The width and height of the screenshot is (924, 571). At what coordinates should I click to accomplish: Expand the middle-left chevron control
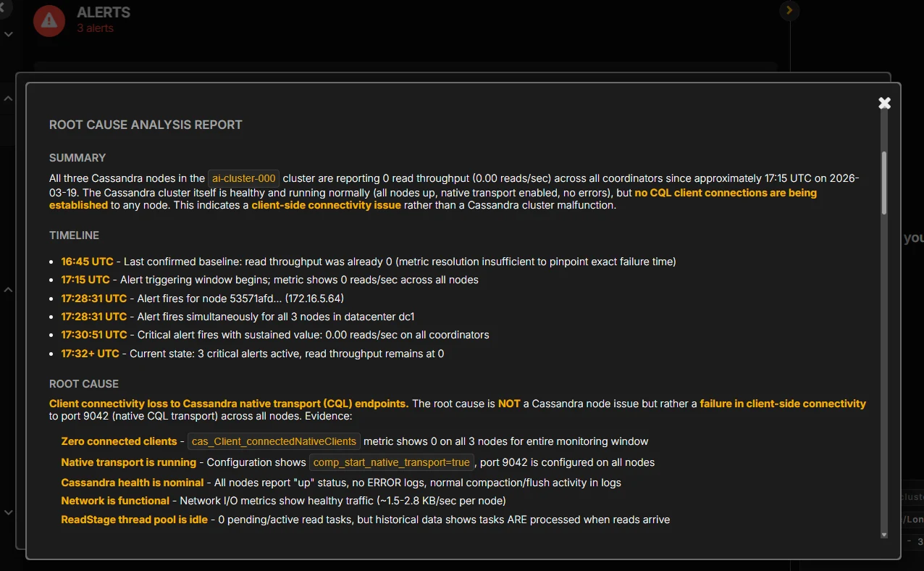pos(8,288)
